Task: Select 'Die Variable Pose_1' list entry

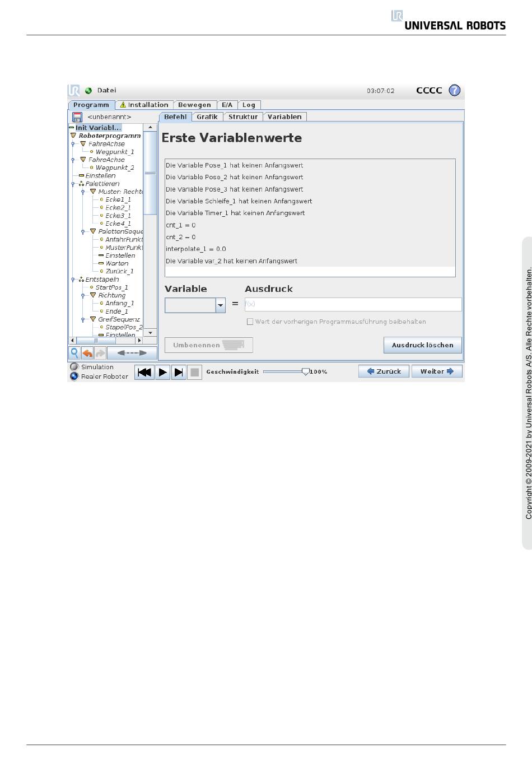Action: coord(310,165)
